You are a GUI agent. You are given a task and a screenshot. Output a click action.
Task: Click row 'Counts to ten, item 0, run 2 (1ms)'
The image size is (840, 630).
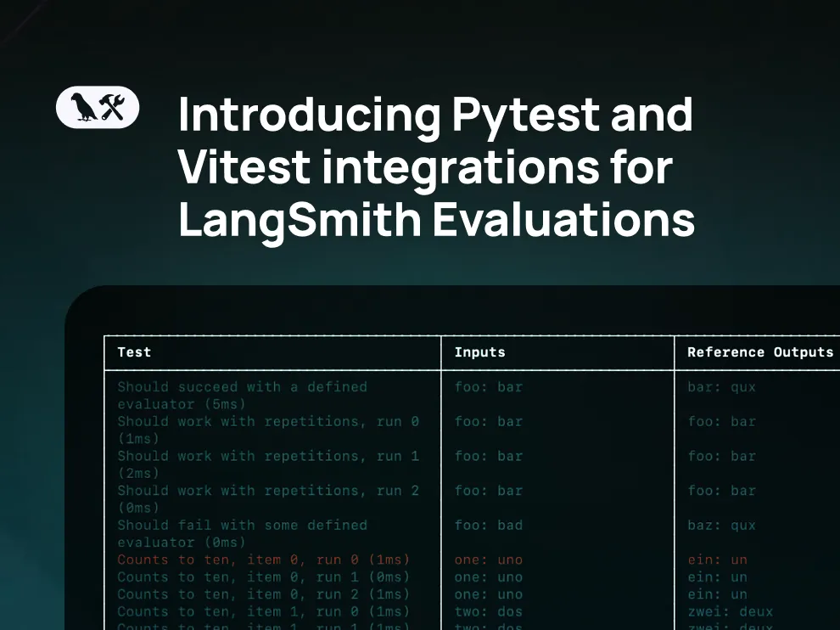(264, 594)
